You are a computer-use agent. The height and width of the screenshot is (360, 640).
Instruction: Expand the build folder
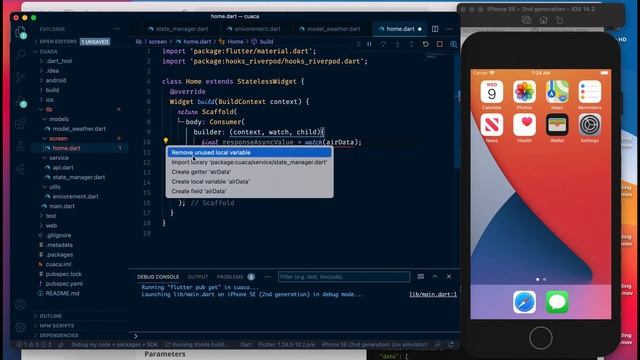click(52, 90)
